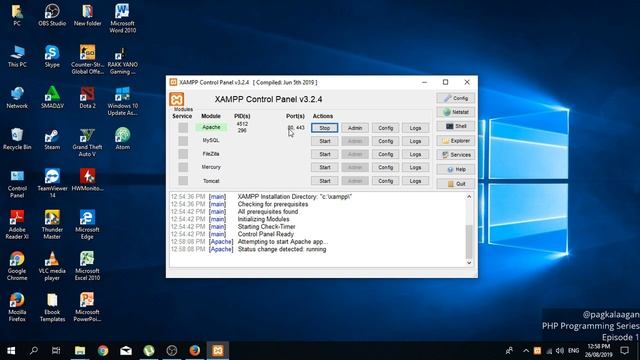
Task: Open Apache Admin page
Action: (x=355, y=128)
